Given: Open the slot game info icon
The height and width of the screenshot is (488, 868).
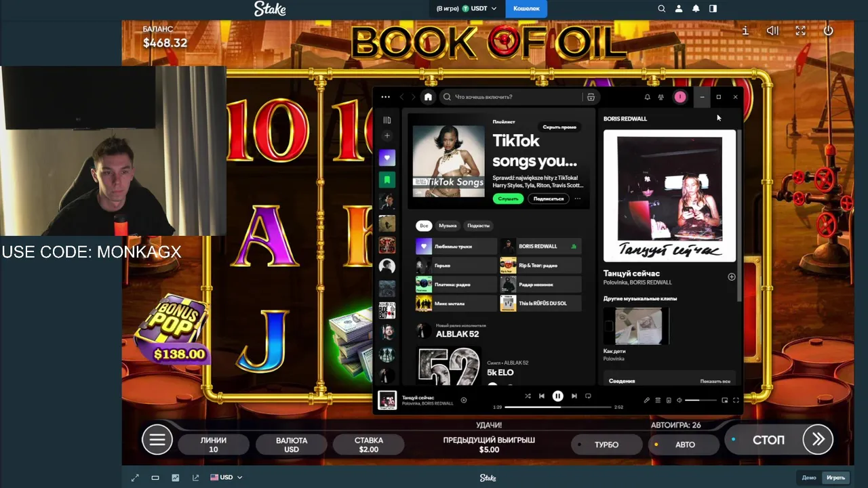Looking at the screenshot, I should tap(745, 30).
